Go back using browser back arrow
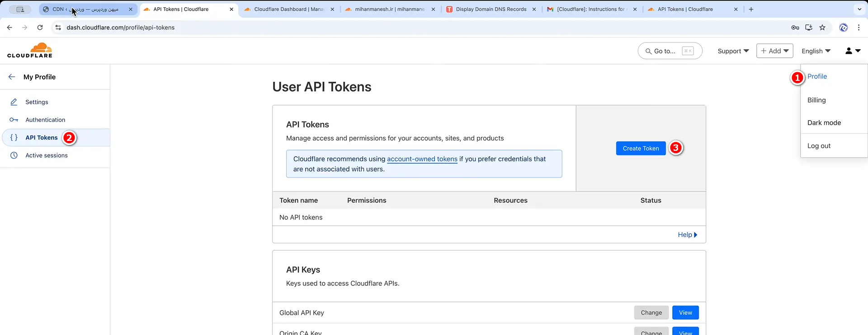868x335 pixels. 9,28
